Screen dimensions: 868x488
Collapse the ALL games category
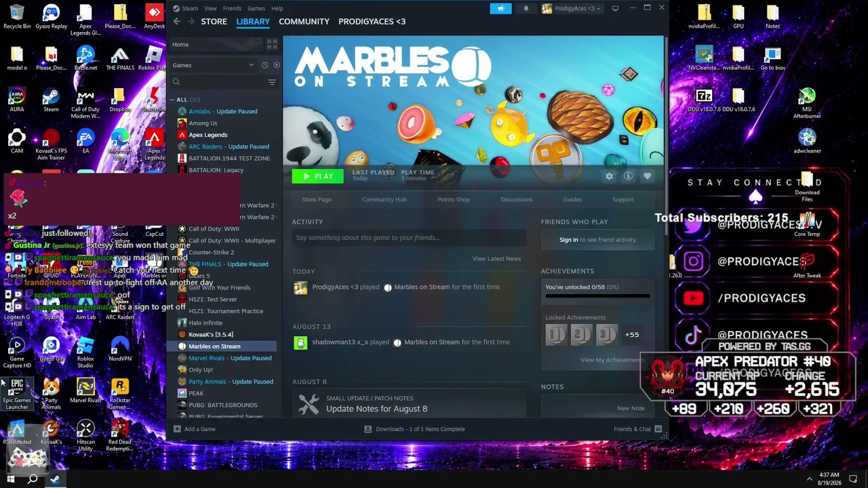point(172,100)
